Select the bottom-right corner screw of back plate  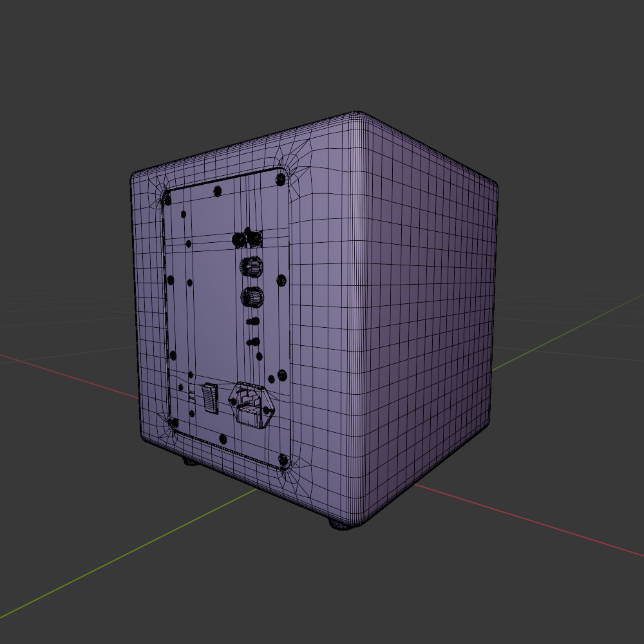pos(283,459)
